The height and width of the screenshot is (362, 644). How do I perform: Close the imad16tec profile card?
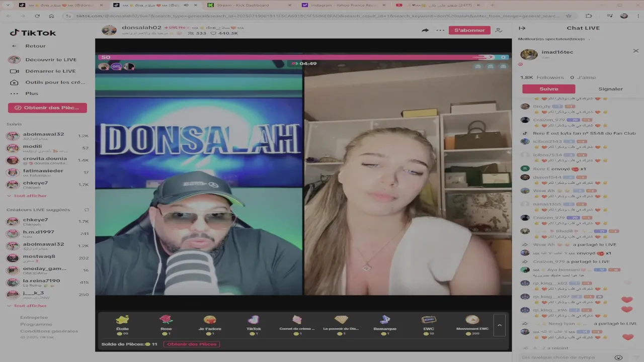click(635, 51)
